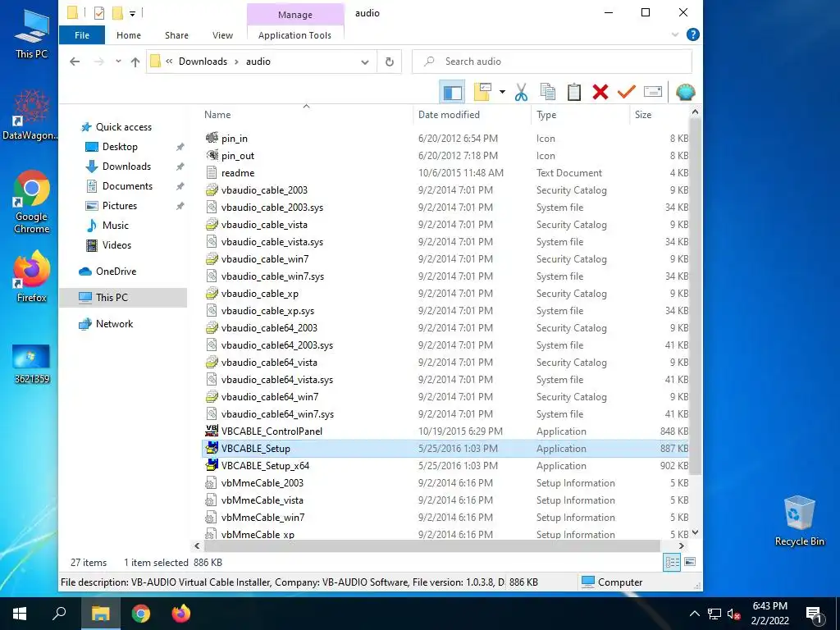
Task: Open the File tab
Action: pos(82,35)
